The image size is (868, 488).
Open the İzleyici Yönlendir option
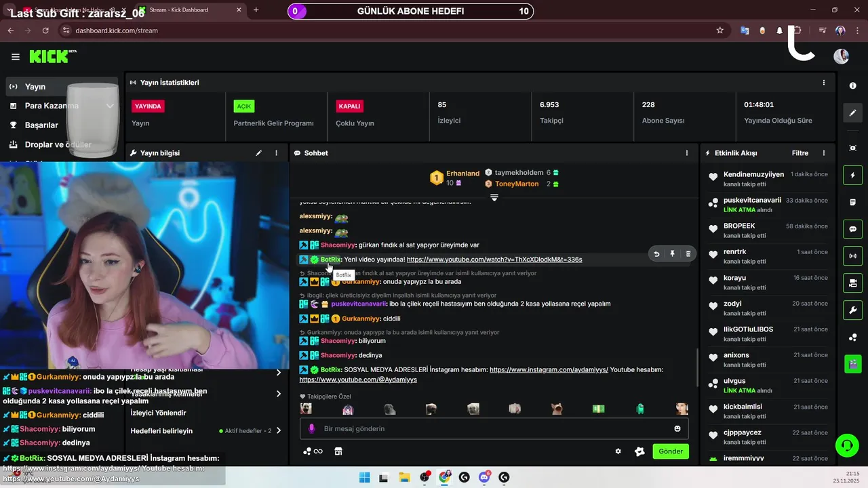158,413
